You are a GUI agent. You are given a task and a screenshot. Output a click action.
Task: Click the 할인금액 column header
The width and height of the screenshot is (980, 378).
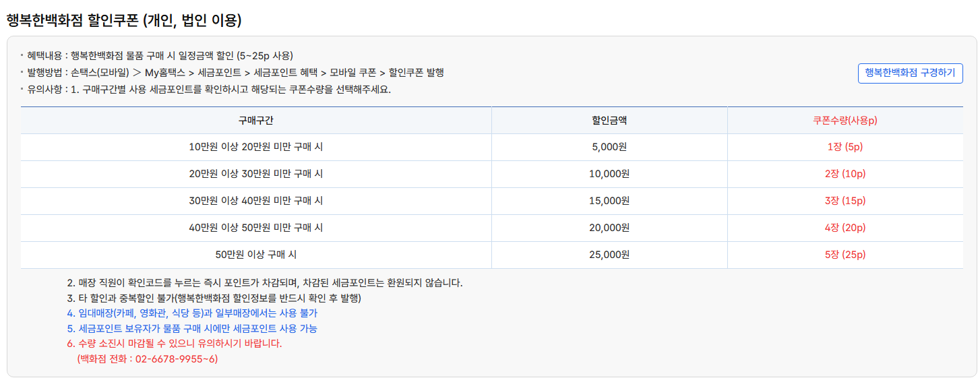tap(609, 121)
